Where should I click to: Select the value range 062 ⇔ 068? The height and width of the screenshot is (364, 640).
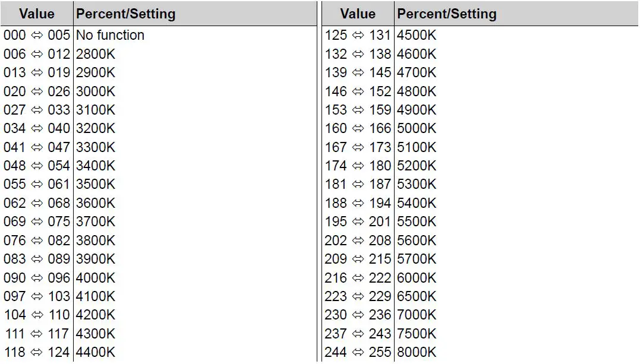tap(37, 203)
